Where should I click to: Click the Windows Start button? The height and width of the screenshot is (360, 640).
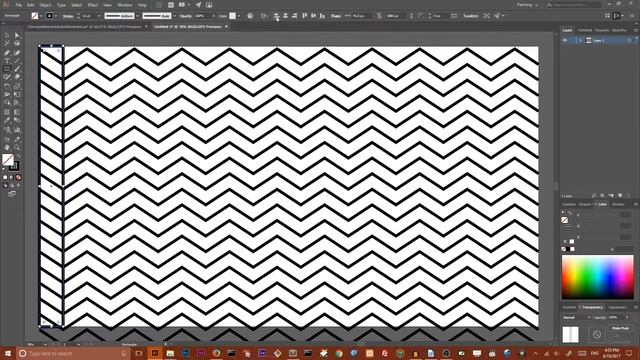pos(7,353)
